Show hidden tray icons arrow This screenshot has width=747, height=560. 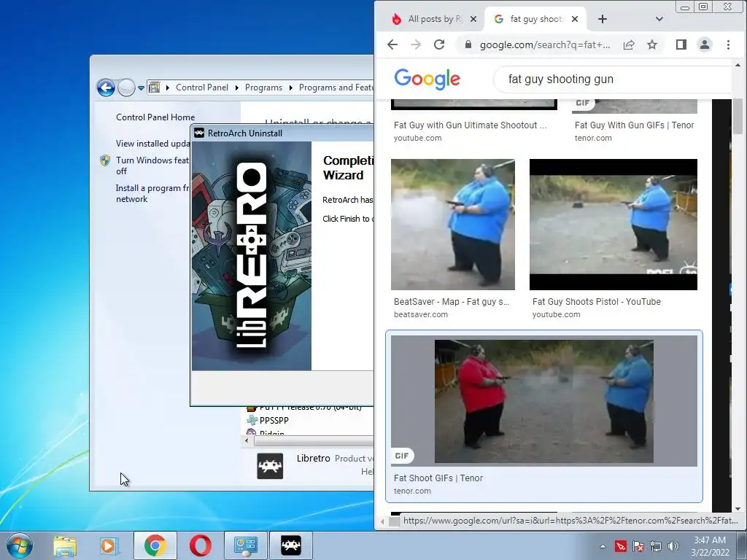[603, 546]
